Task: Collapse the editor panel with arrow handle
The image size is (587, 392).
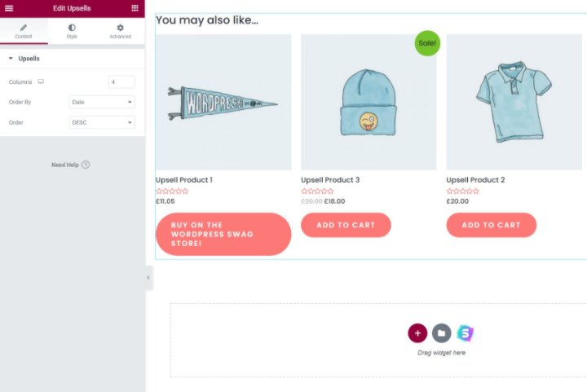Action: point(148,278)
